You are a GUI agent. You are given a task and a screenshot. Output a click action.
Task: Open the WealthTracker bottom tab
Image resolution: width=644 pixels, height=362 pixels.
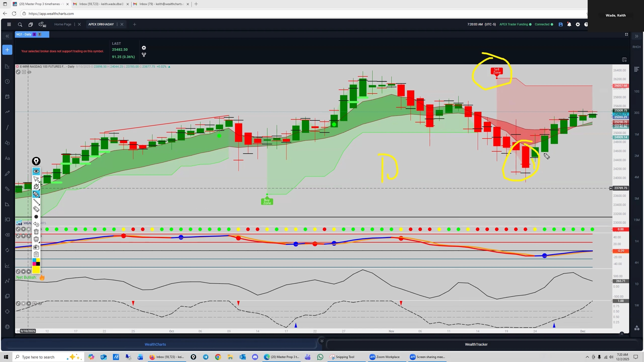pyautogui.click(x=476, y=345)
